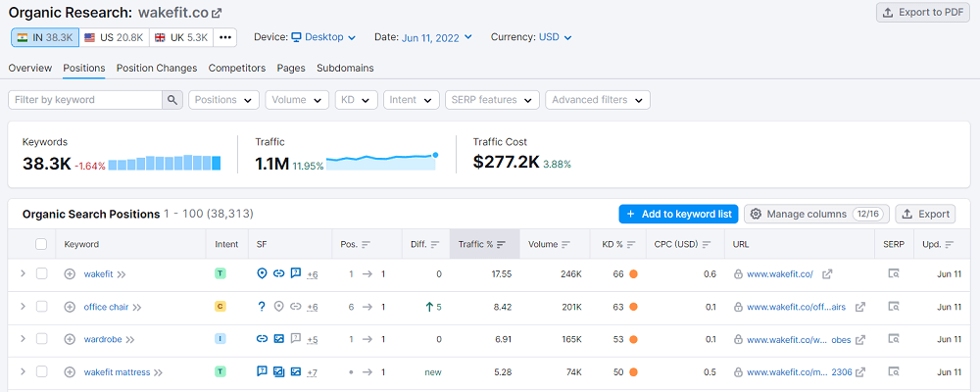Switch to the Competitors tab
Screen dimensions: 980x392
tap(237, 69)
